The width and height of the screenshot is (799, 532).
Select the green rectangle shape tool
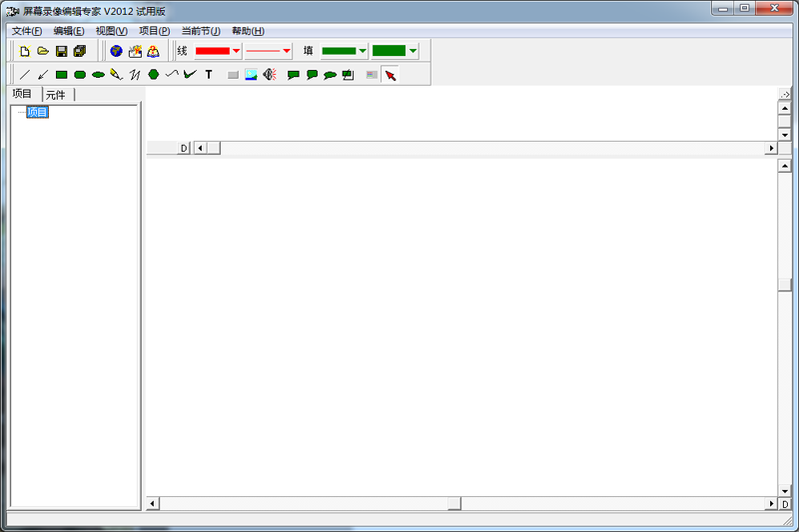(x=61, y=75)
